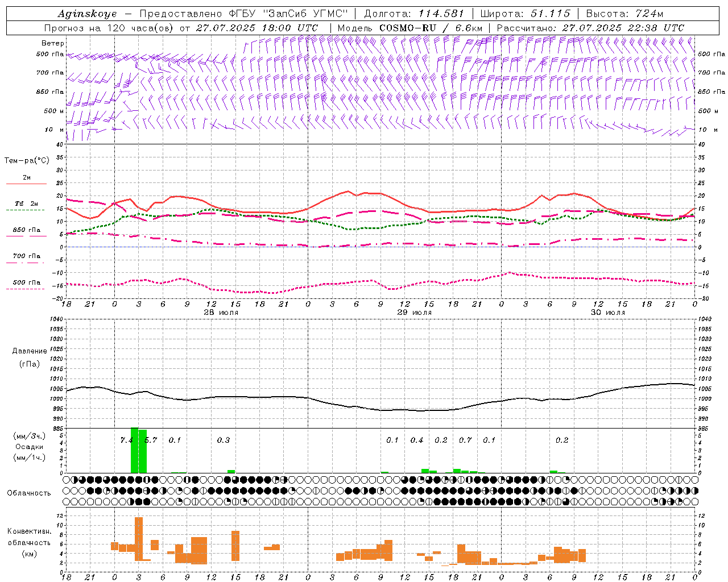Click the precipitation value "5.7"

point(151,440)
